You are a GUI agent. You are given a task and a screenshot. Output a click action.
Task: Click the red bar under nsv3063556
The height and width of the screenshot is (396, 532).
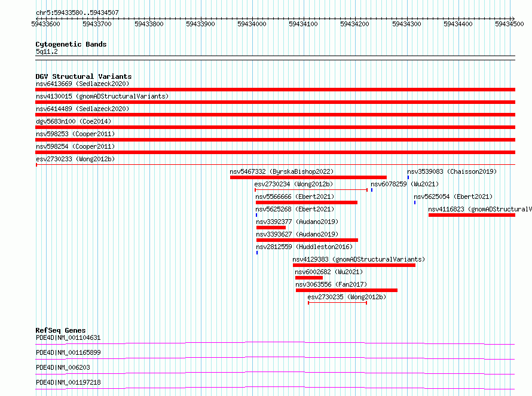[x=347, y=290]
